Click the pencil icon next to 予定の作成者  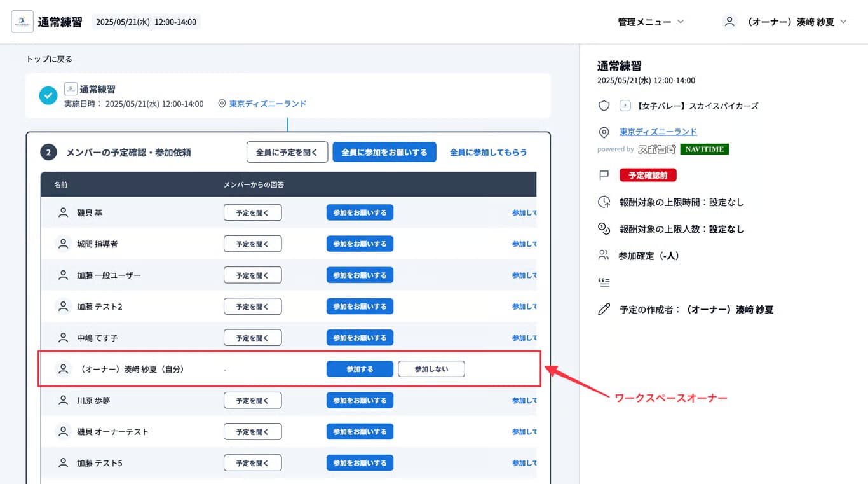pos(604,310)
